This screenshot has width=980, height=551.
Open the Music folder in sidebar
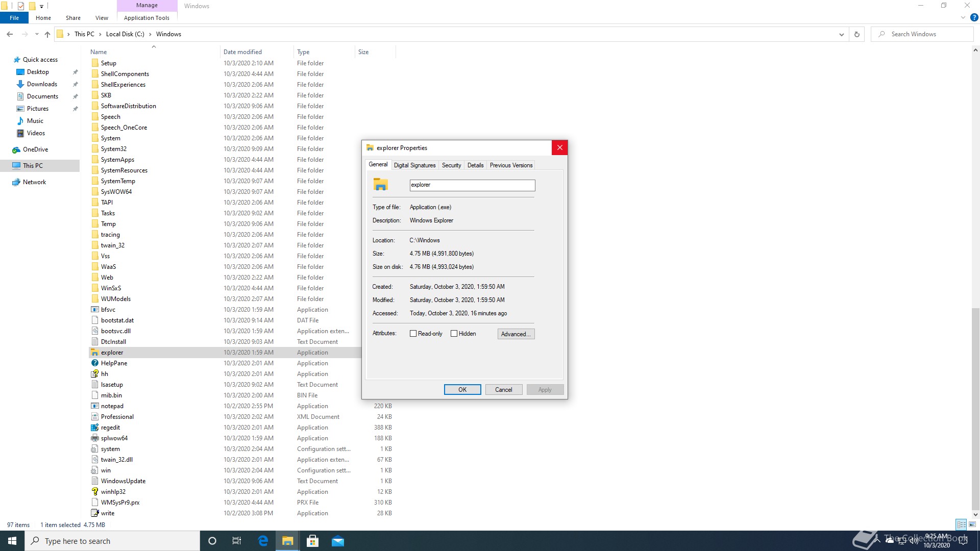(35, 121)
